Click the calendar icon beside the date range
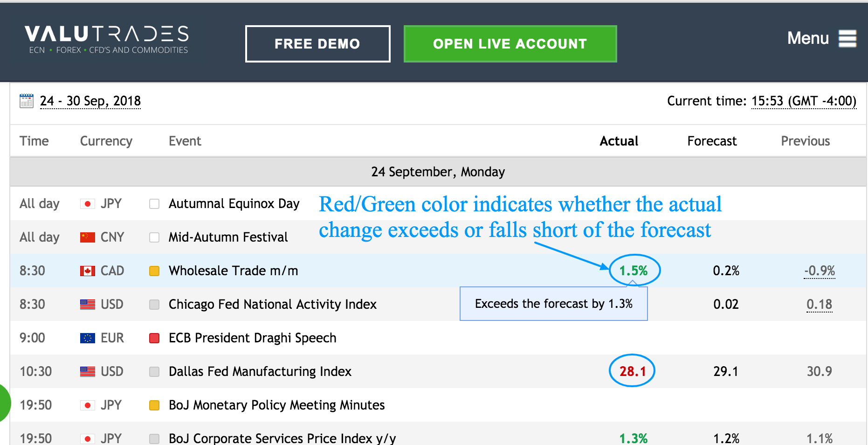 (x=27, y=101)
